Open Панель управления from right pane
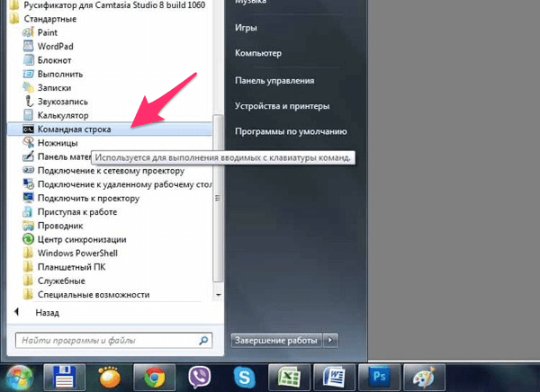 pyautogui.click(x=274, y=79)
